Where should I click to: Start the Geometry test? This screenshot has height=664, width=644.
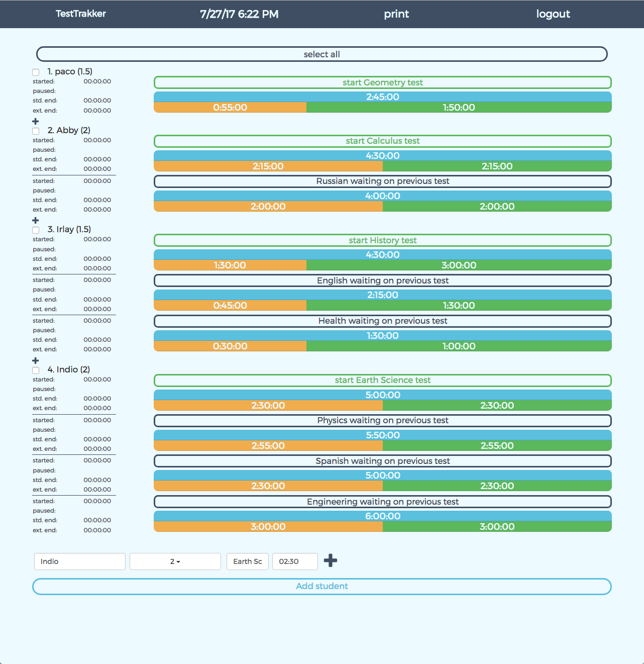[382, 82]
